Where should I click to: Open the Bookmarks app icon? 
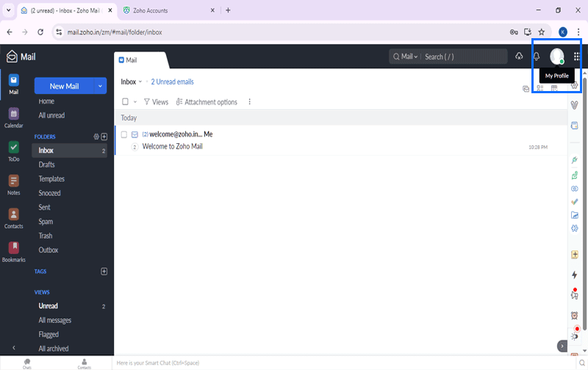click(x=13, y=252)
